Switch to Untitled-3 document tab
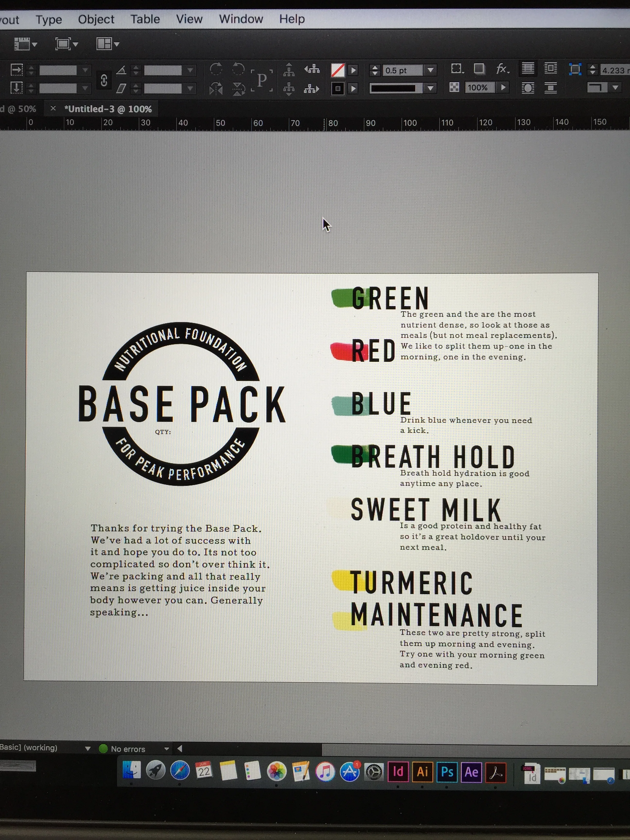 click(108, 109)
